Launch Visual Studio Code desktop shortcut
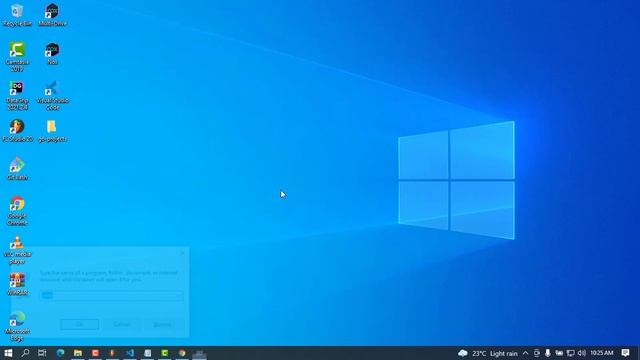640x360 pixels. pos(52,95)
